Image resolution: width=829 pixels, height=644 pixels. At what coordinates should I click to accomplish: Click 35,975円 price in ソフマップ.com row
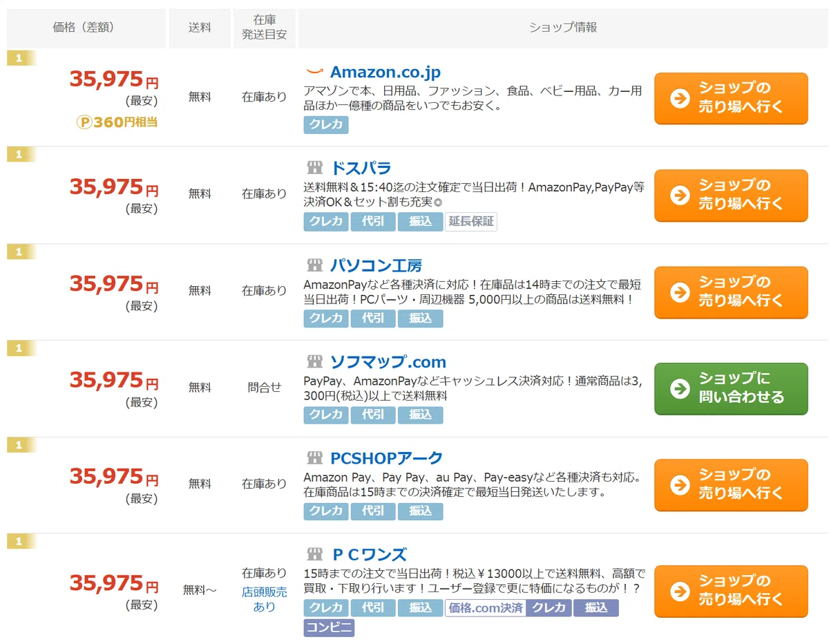pyautogui.click(x=114, y=381)
